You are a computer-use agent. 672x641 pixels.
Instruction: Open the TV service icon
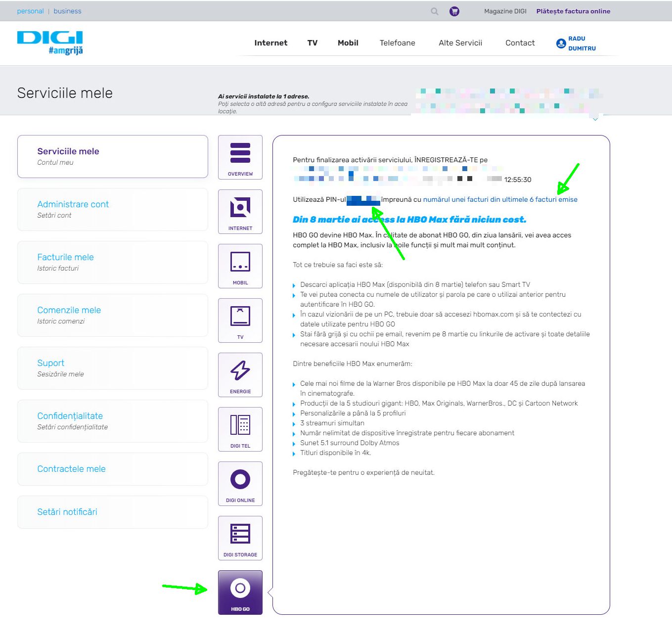coord(240,320)
